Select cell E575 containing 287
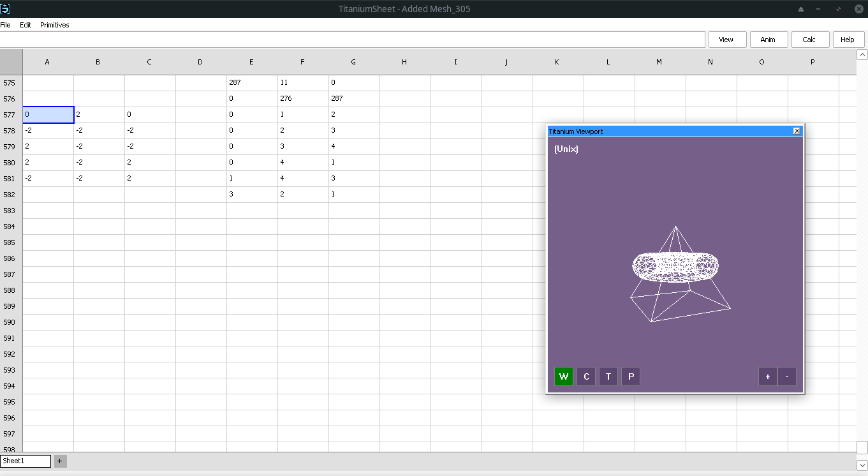This screenshot has height=476, width=868. pyautogui.click(x=252, y=83)
